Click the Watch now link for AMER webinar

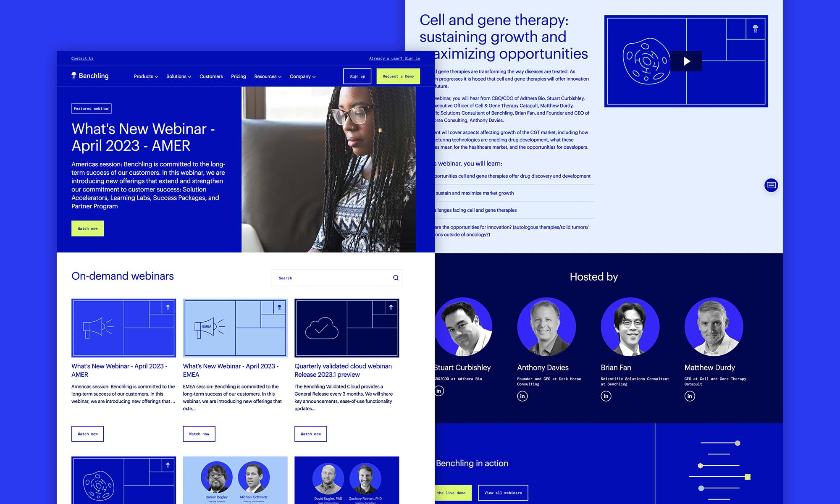click(88, 433)
